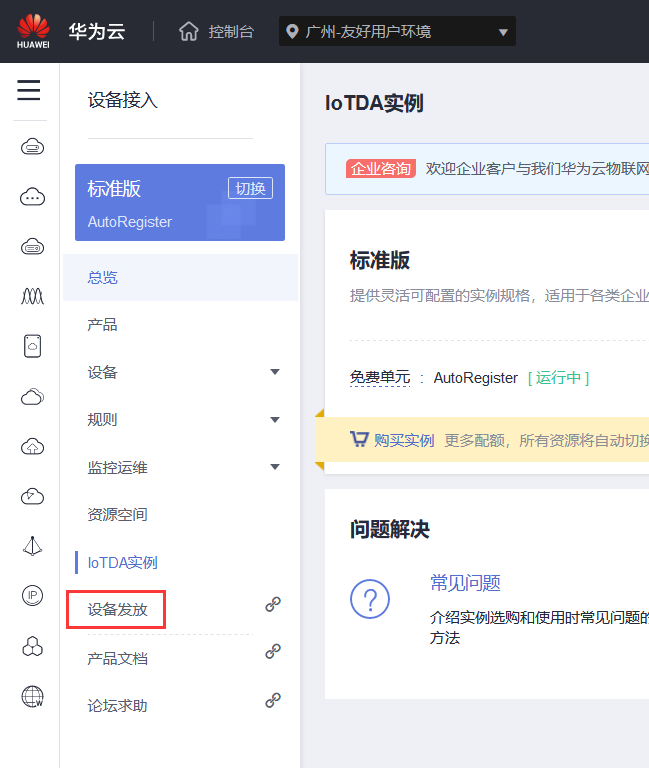Click external link icon beside 设备发放
The width and height of the screenshot is (649, 768).
pos(273,604)
